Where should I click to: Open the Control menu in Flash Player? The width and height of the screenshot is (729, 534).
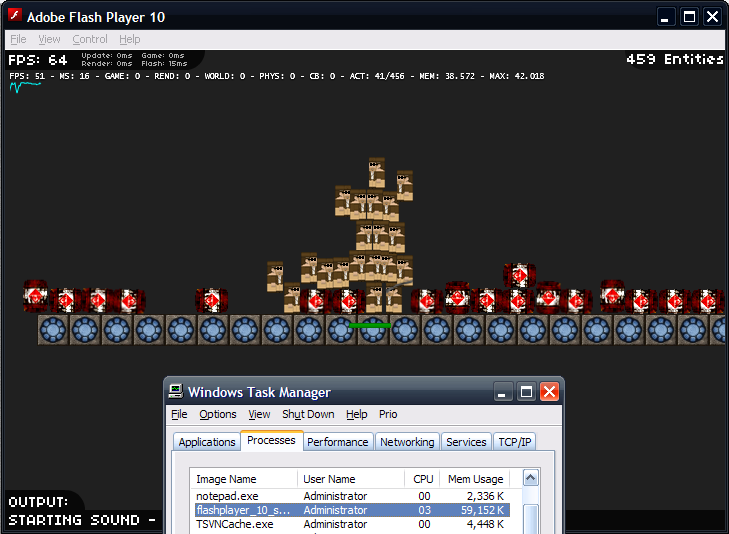[90, 39]
